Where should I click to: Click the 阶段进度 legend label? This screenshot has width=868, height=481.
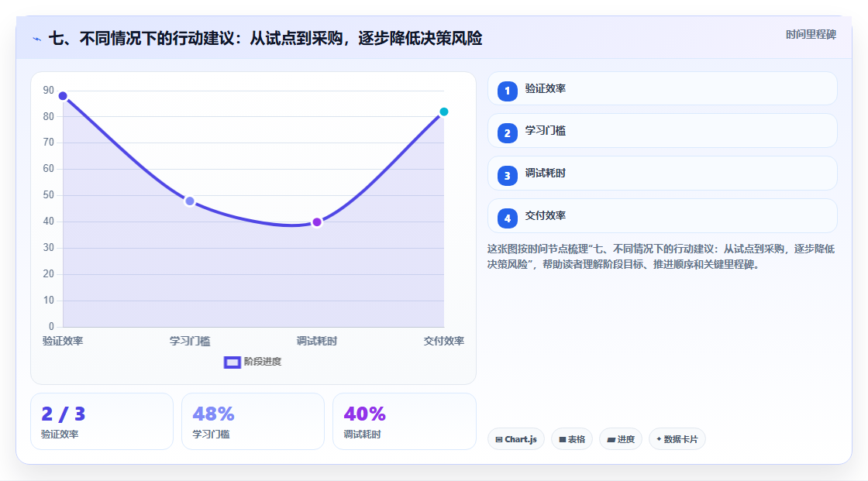point(263,362)
